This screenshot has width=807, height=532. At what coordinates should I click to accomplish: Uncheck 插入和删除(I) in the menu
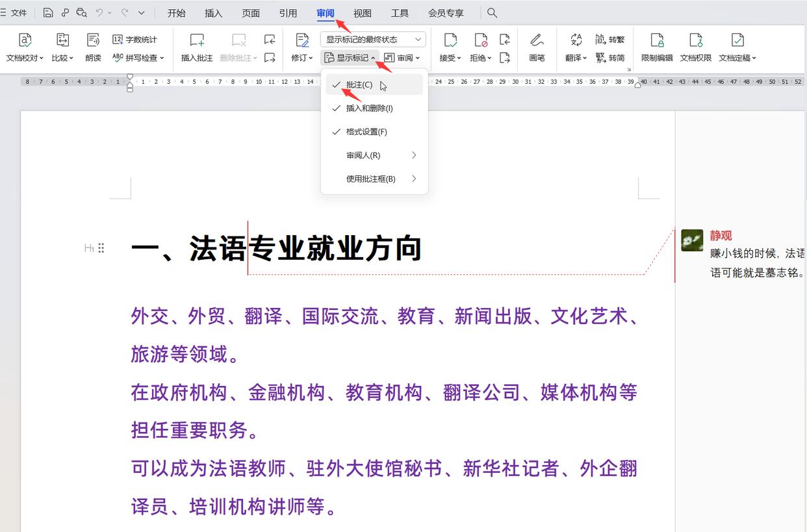click(374, 108)
